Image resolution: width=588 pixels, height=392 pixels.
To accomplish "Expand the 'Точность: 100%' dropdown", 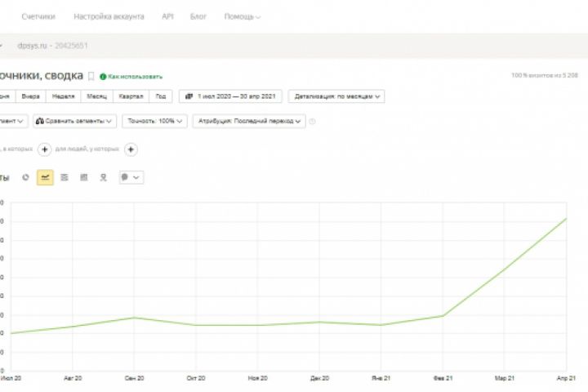I will pyautogui.click(x=154, y=121).
